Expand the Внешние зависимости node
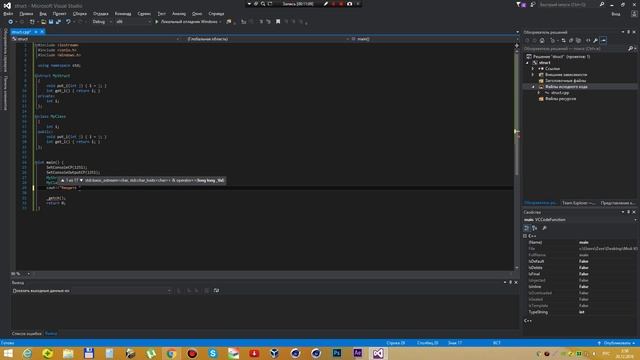Viewport: 640px width, 360px height. click(533, 75)
